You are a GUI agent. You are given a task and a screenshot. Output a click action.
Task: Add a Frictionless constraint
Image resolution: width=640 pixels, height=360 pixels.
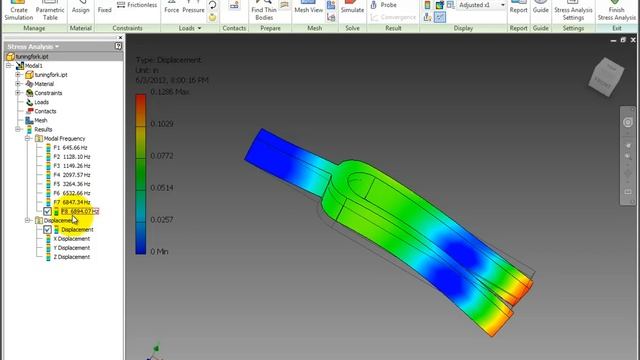137,5
